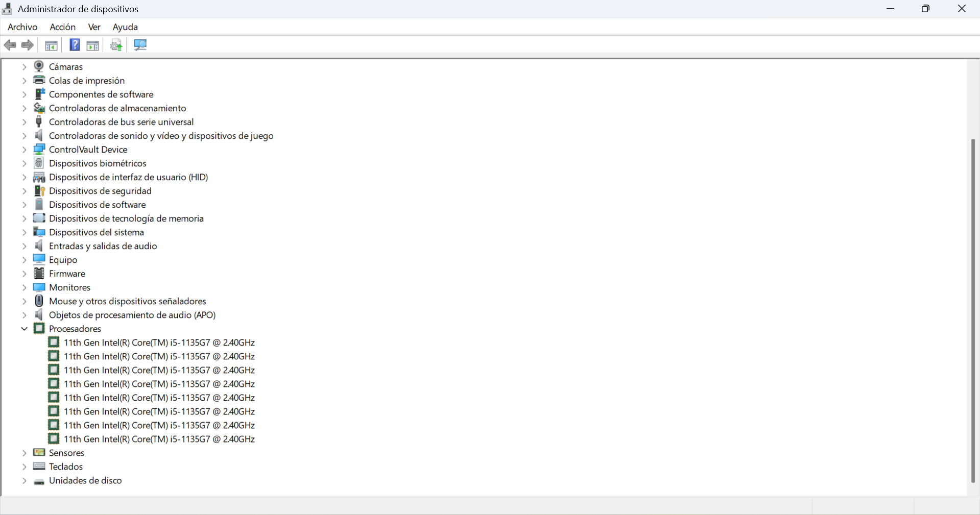Expand Controladoras de bus serie universal
The width and height of the screenshot is (980, 515).
[24, 122]
